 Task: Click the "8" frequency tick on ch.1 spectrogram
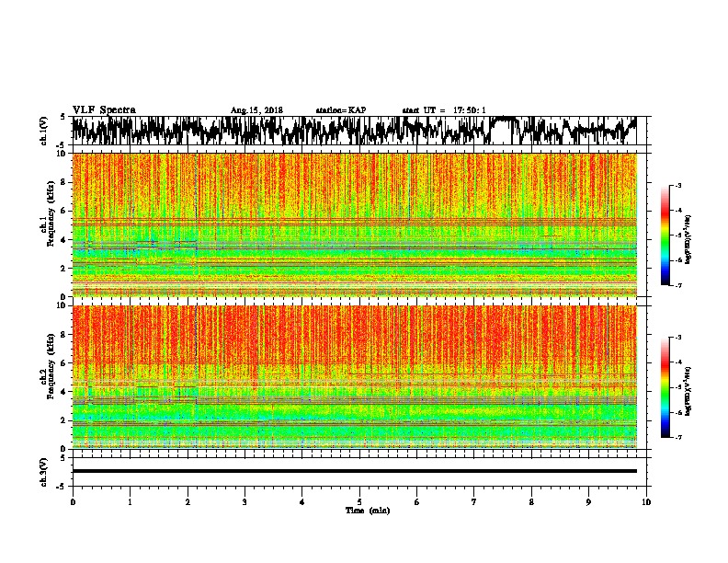coord(65,182)
